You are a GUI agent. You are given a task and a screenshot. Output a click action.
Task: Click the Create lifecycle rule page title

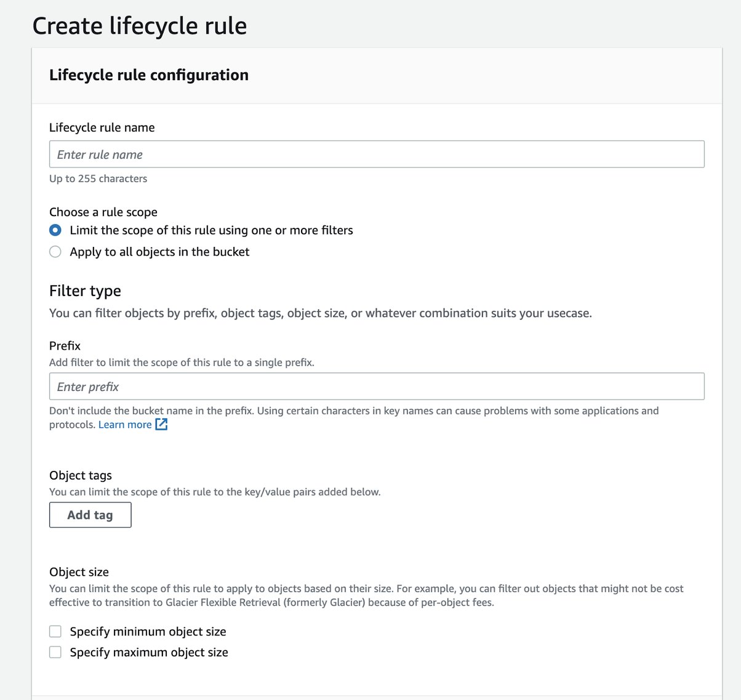tap(140, 26)
